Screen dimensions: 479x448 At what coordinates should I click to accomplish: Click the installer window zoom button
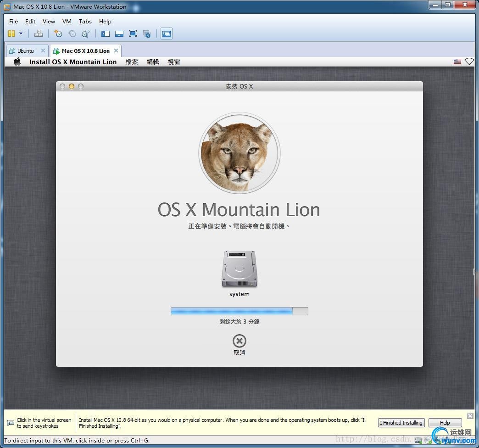point(81,86)
